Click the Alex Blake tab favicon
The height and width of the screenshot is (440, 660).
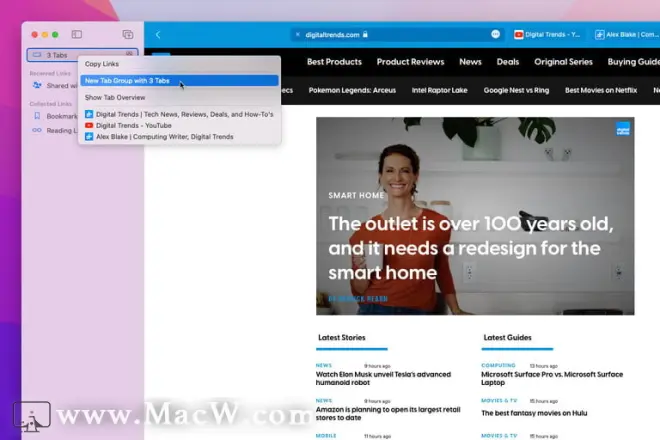599,35
